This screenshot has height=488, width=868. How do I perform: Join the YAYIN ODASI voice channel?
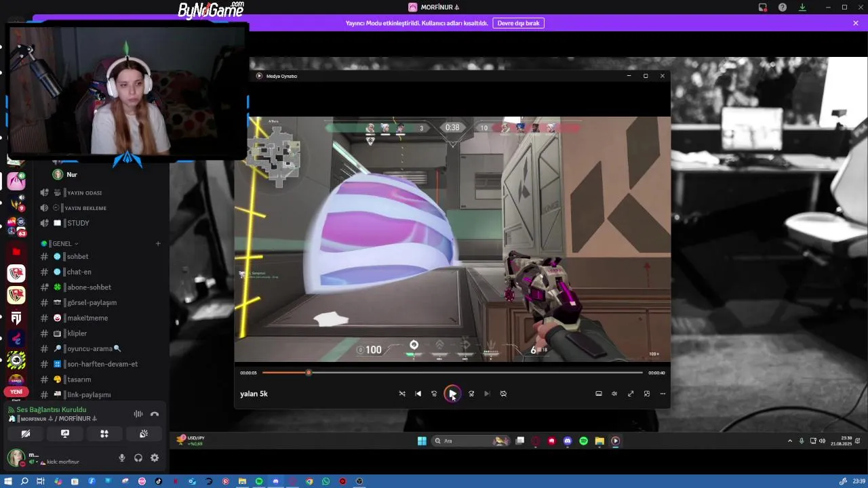pos(100,193)
